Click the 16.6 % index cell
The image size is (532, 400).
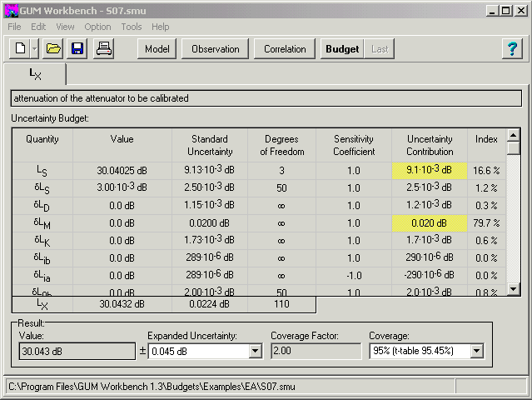(x=486, y=171)
